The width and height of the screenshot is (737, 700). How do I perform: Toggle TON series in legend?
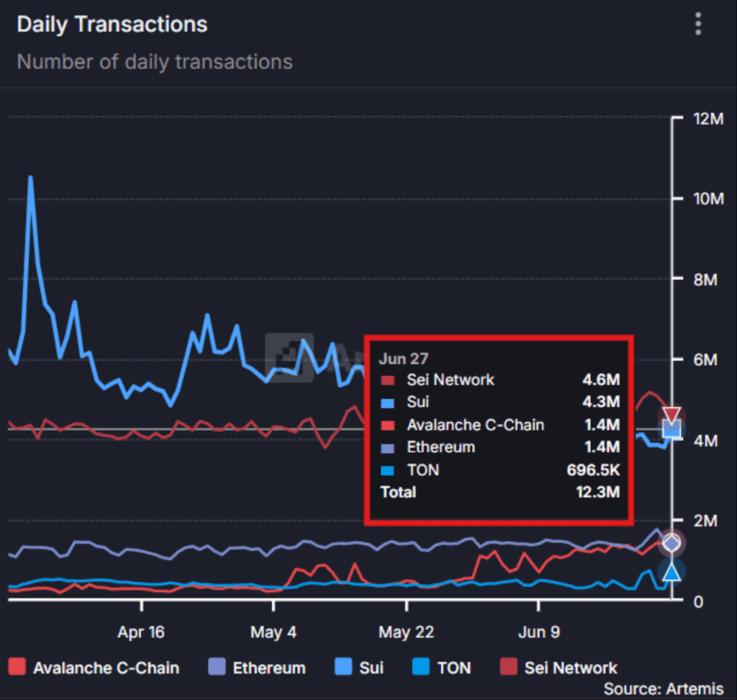pos(442,668)
